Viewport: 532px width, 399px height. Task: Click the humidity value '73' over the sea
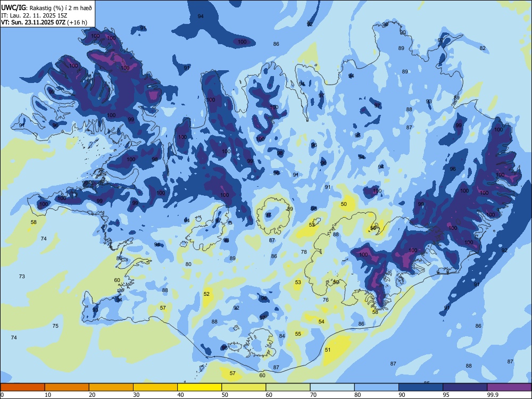(22, 276)
